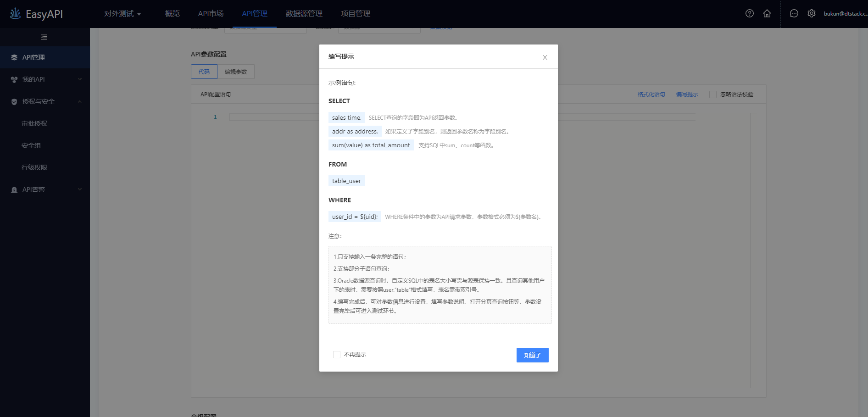The height and width of the screenshot is (417, 868).
Task: Click the 编写提示 dialog title
Action: click(x=341, y=56)
